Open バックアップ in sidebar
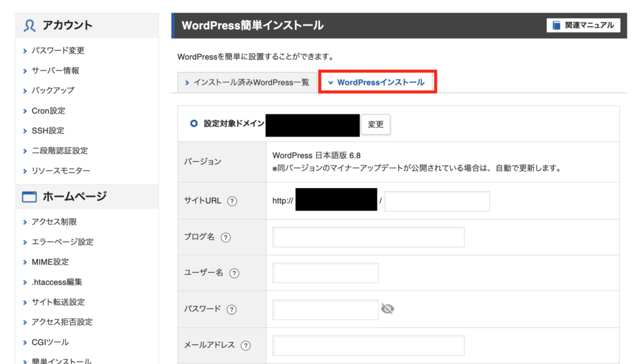Screen dimensions: 640x364 [x=53, y=91]
